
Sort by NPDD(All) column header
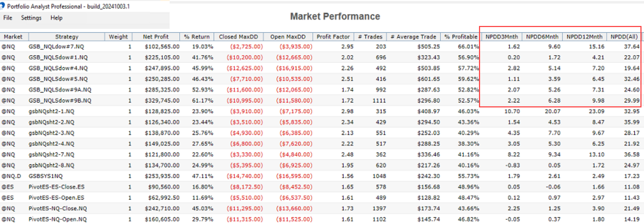click(624, 37)
